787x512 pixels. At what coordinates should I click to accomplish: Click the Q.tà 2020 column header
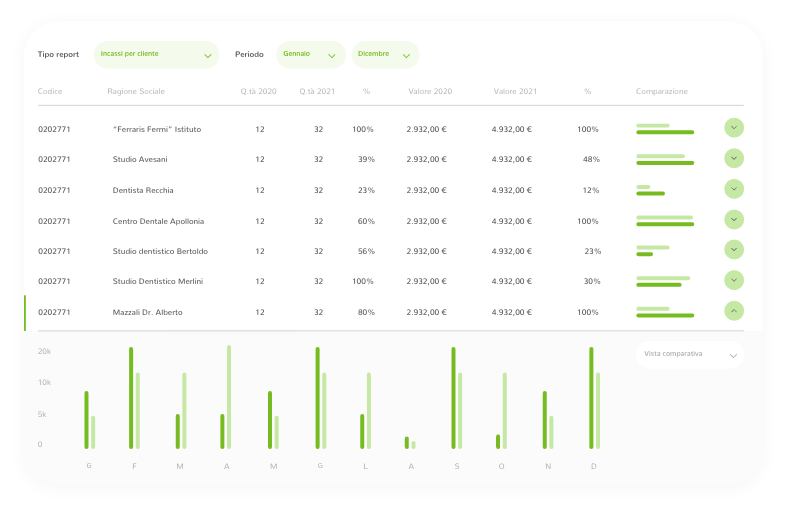tap(259, 92)
